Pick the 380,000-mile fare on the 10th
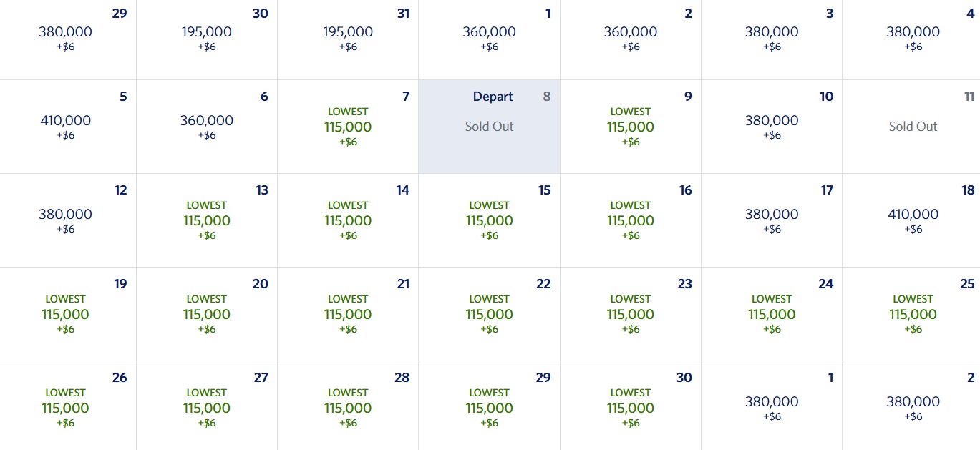The width and height of the screenshot is (980, 450). point(771,126)
